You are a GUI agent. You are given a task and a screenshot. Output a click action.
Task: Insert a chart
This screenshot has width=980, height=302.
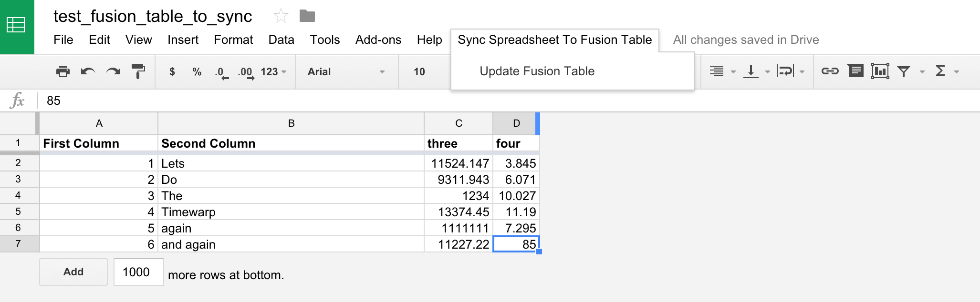[880, 71]
